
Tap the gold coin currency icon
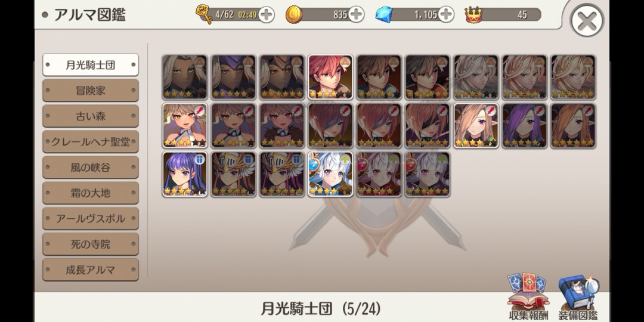pyautogui.click(x=294, y=14)
